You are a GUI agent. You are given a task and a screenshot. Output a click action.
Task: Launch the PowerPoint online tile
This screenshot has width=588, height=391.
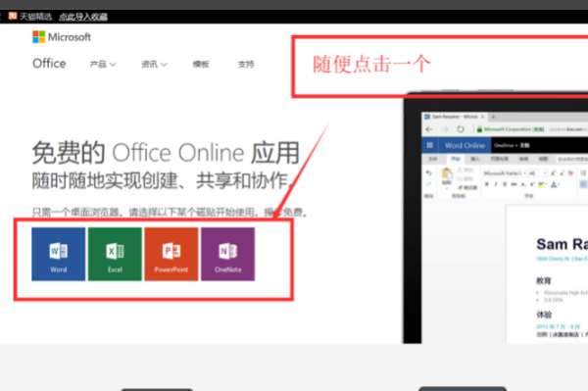point(171,254)
